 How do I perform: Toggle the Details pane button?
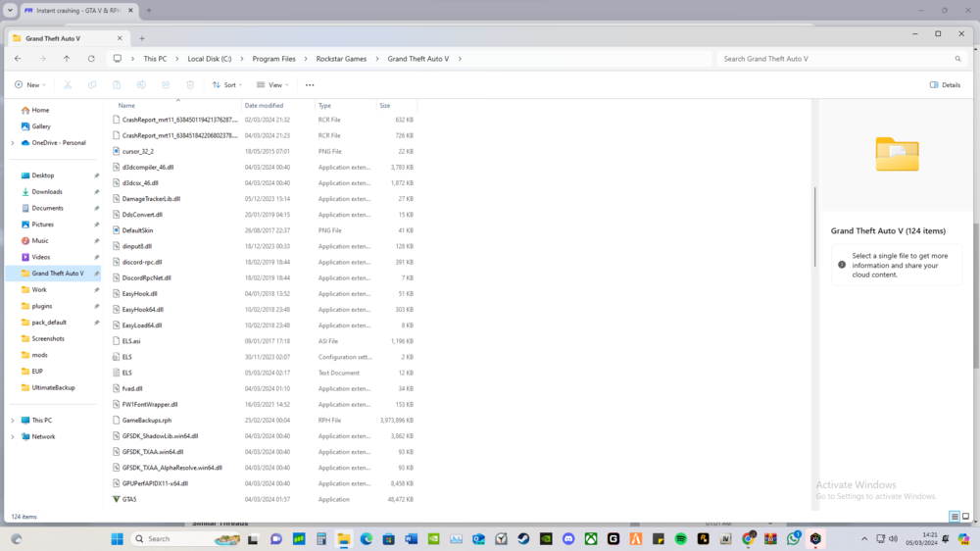(945, 85)
